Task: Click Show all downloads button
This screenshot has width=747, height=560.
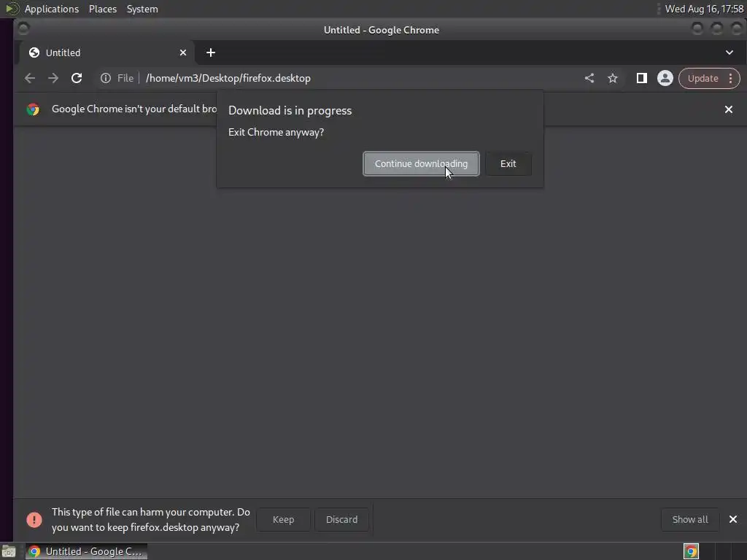Action: (690, 519)
